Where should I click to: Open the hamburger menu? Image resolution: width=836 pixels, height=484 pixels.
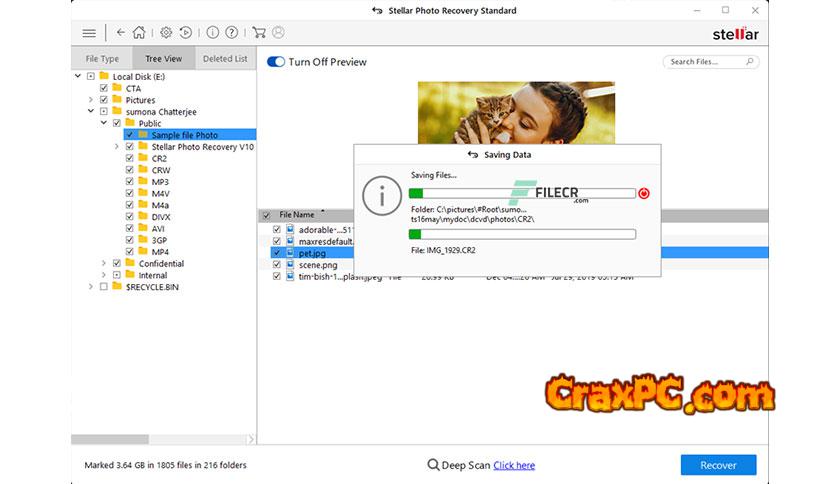click(x=89, y=33)
